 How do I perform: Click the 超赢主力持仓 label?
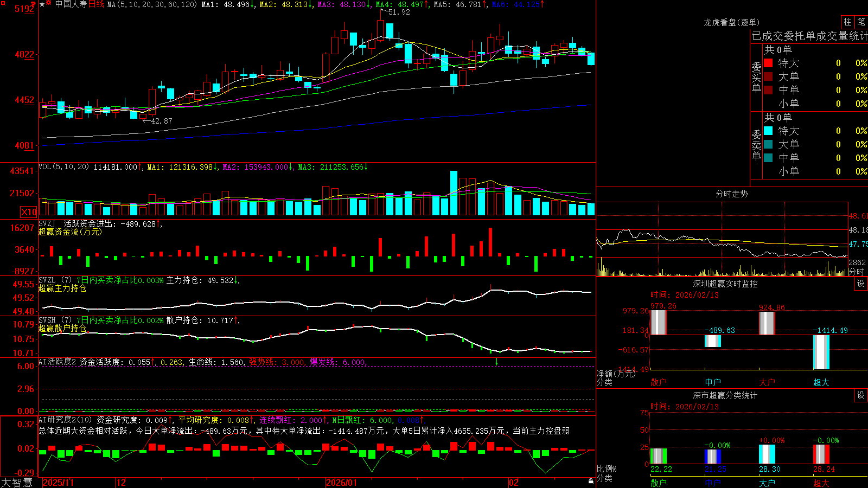62,288
